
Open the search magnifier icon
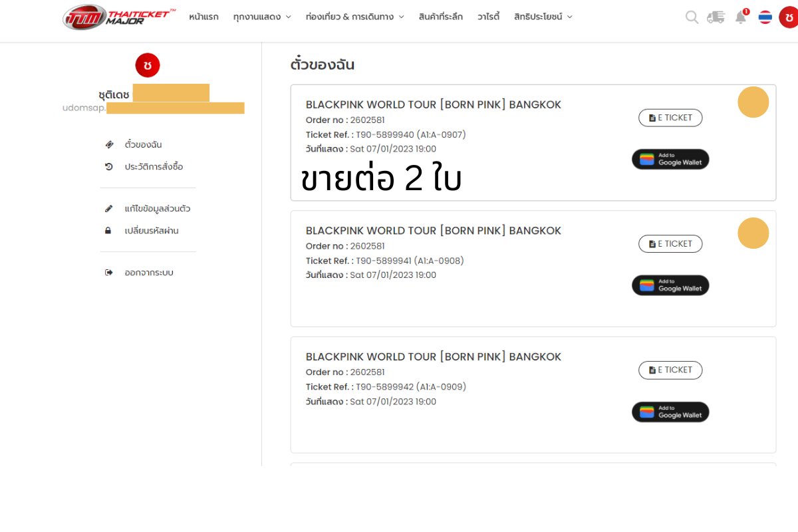(692, 17)
